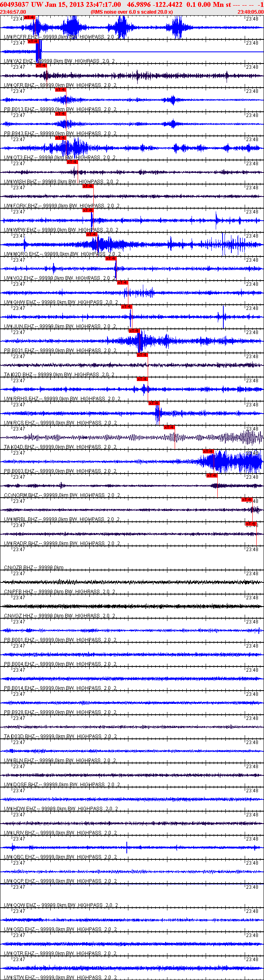Select the TA K04D BHZ station label
Image resolution: width=264 pixels, height=980 pixels.
click(20, 447)
